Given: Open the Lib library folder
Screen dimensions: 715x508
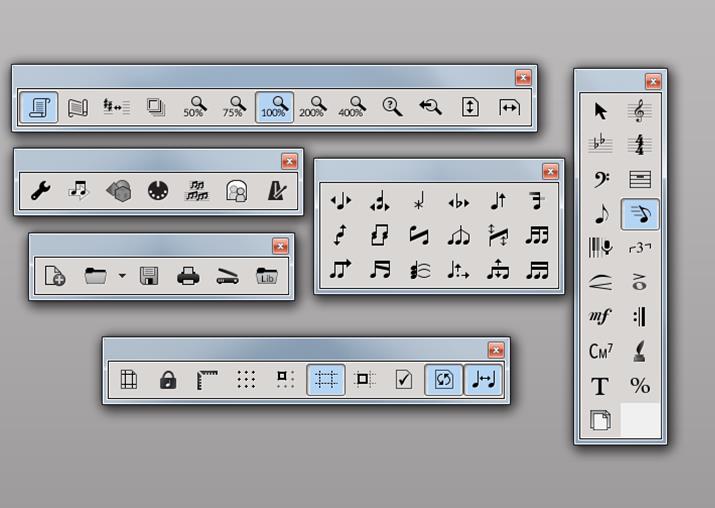Looking at the screenshot, I should point(266,276).
